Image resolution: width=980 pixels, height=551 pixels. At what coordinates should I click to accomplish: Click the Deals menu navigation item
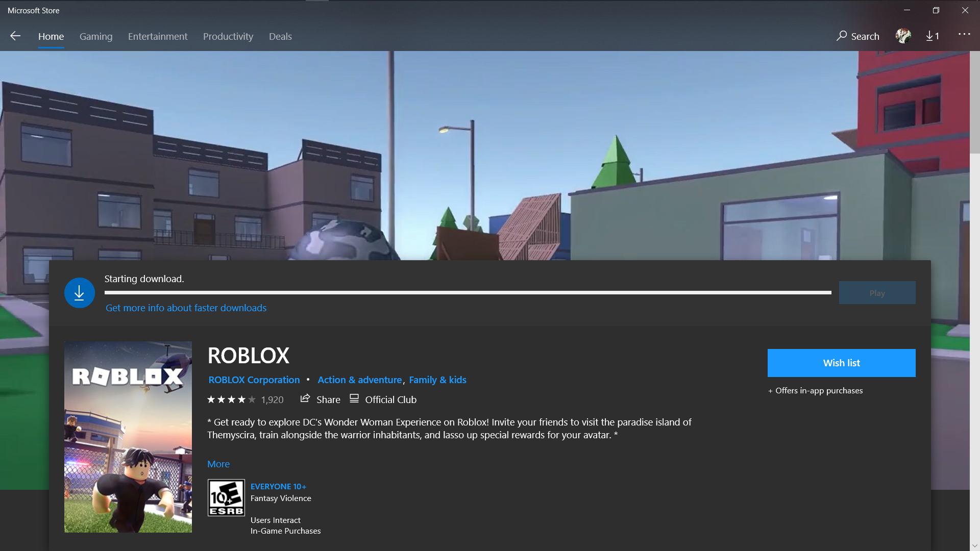[x=280, y=36]
